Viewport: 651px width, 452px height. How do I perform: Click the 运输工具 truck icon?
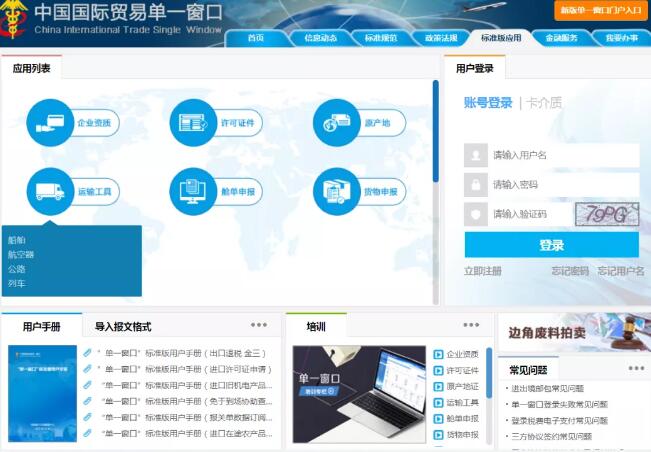coord(50,191)
